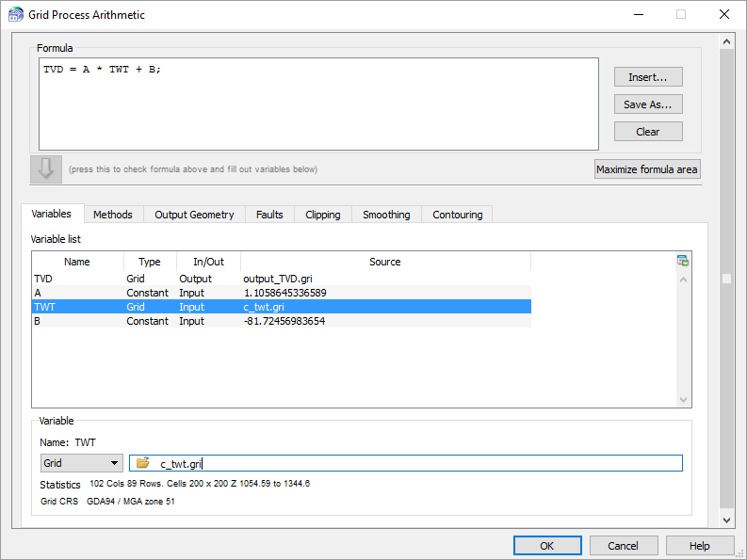The width and height of the screenshot is (747, 560).
Task: Open the folder browse icon for TWT
Action: (x=143, y=463)
